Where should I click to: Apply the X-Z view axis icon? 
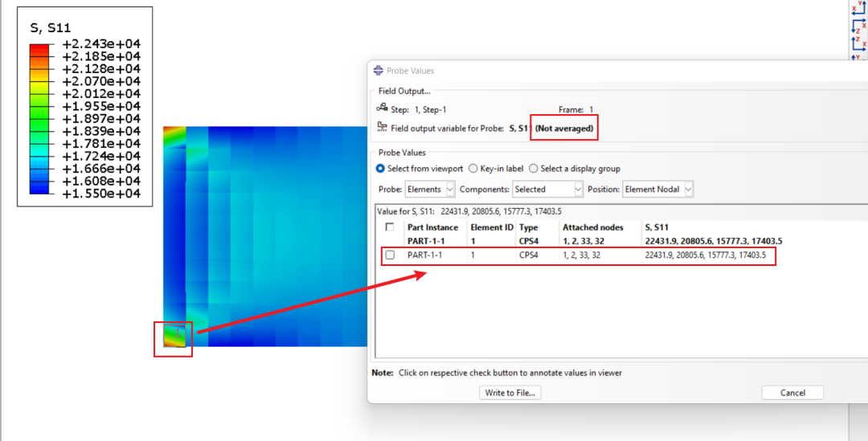859,26
